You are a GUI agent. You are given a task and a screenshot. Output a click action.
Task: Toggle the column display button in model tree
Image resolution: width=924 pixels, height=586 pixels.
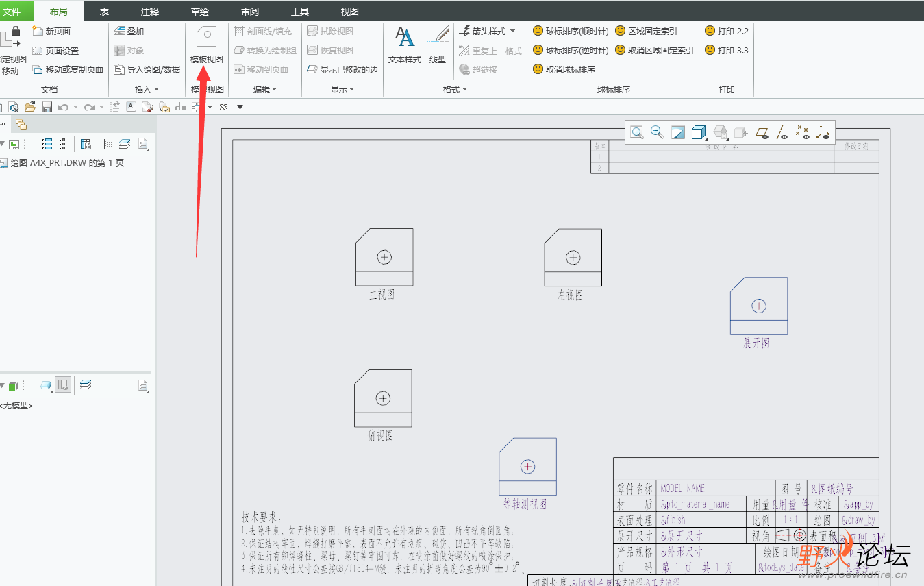tap(63, 385)
